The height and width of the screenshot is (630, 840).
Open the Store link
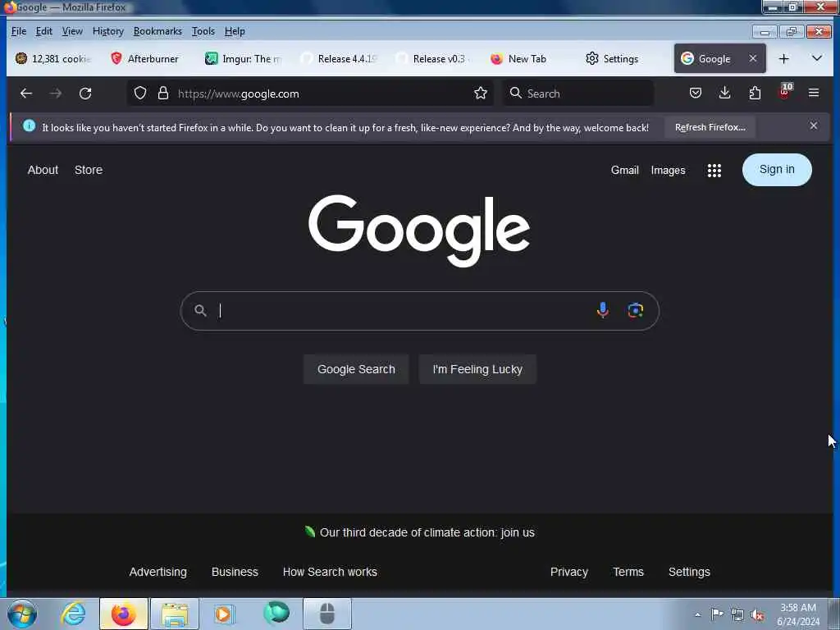point(89,170)
